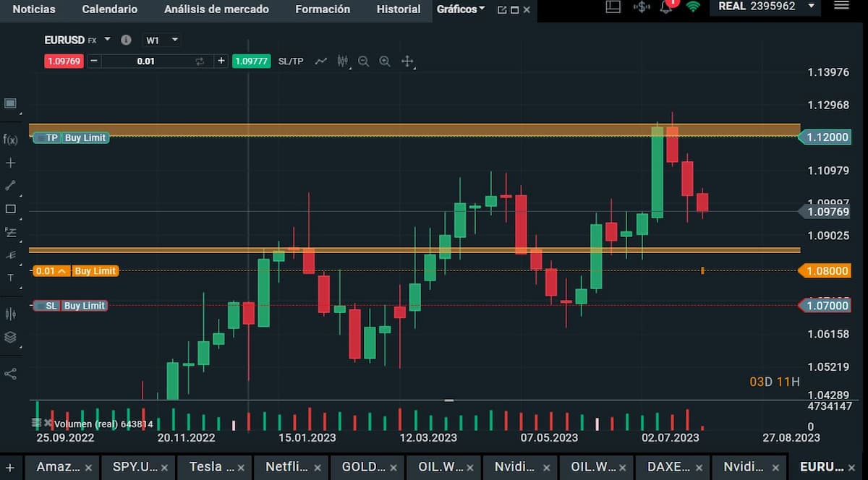Expand the EURUSD symbol dropdown arrow
The width and height of the screenshot is (868, 480).
pyautogui.click(x=108, y=39)
